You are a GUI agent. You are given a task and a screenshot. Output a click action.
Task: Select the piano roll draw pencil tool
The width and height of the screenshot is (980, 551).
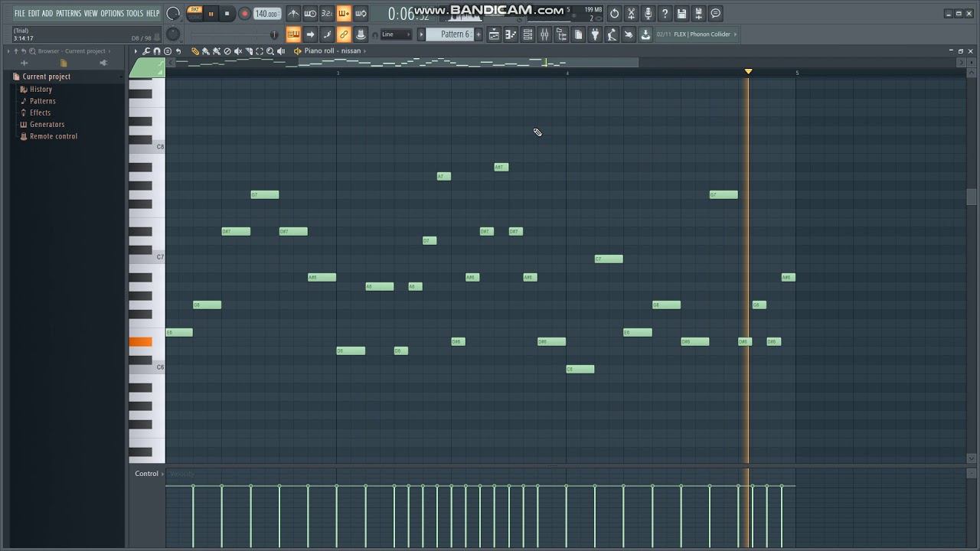[195, 51]
